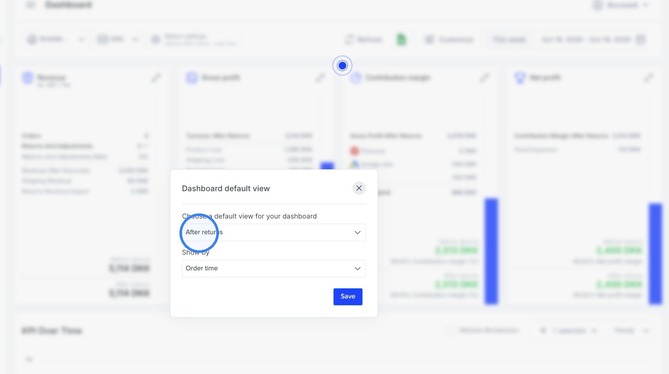
Task: Open the calendar icon beside date range
Action: click(x=640, y=40)
